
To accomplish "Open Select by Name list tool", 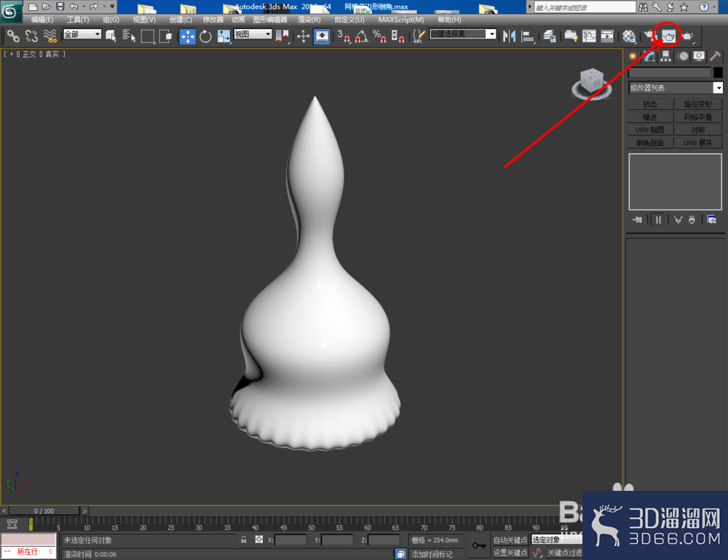I will click(129, 36).
